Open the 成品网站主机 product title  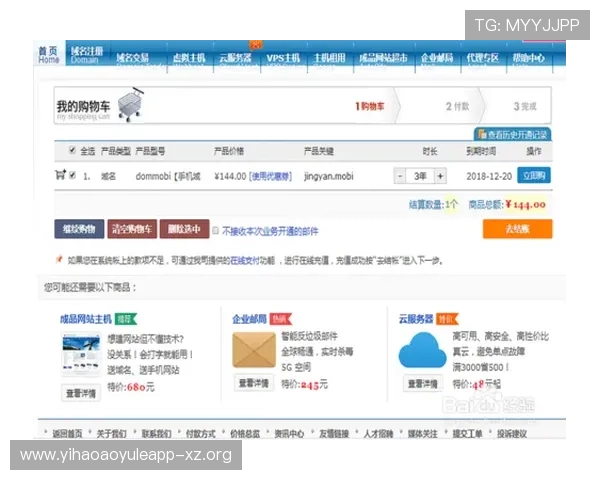[x=86, y=319]
